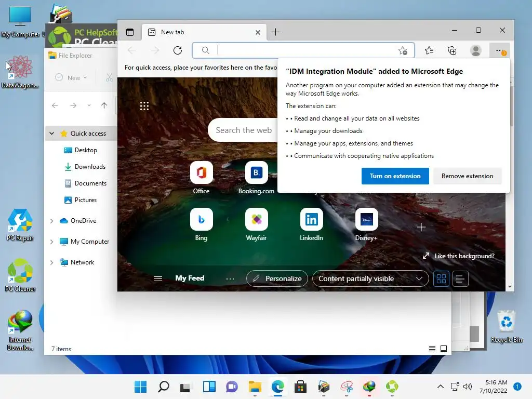Expand Network in File Explorer tree
This screenshot has width=532, height=399.
pyautogui.click(x=51, y=262)
